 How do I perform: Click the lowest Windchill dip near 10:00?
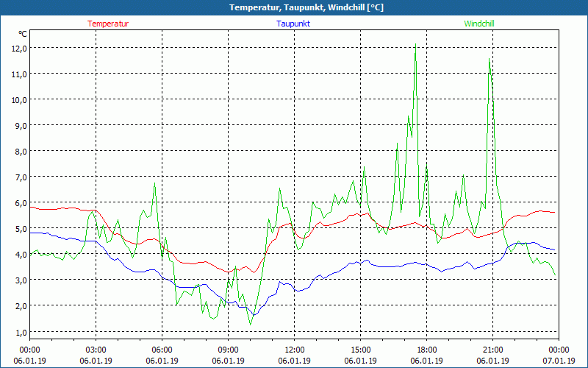pos(250,325)
